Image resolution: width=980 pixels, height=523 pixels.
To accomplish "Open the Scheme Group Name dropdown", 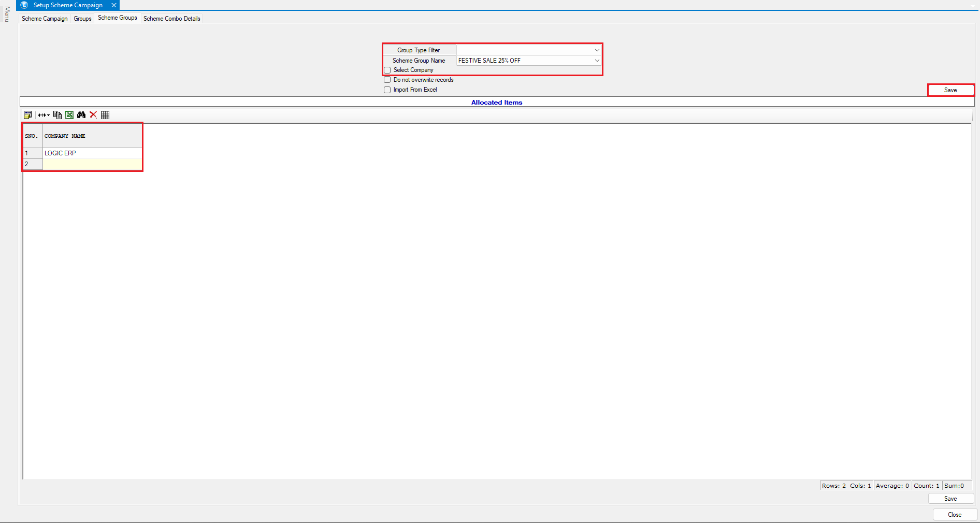I will (x=597, y=61).
